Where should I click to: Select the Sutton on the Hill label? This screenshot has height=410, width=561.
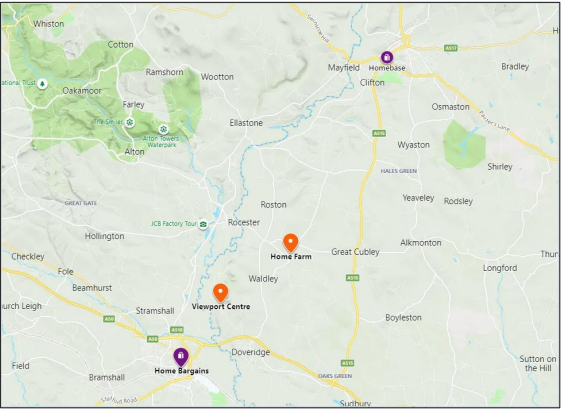538,363
